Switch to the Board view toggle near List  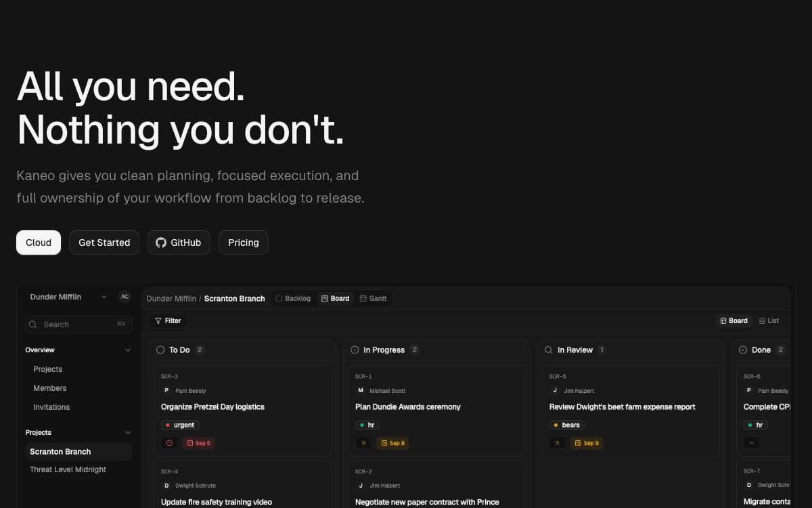734,321
